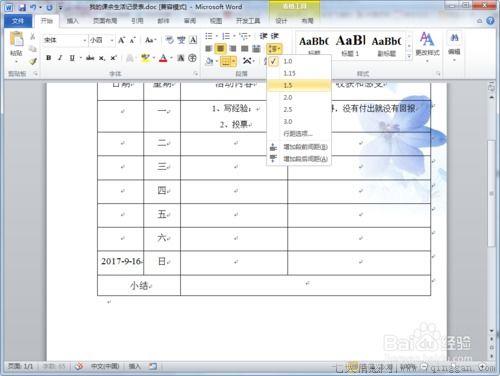Screen dimensions: 500x376
Task: Click the Cut scissors icon
Action: tap(33, 37)
